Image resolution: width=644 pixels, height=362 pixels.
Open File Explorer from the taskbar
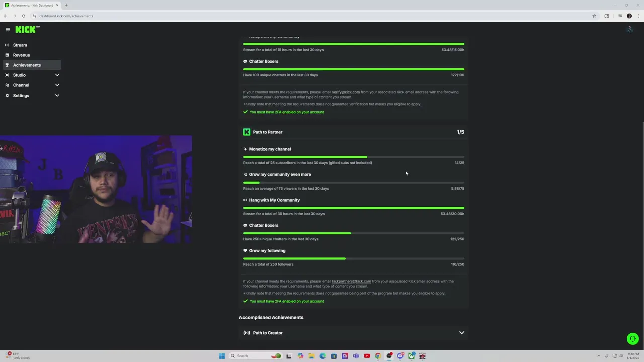coord(311,356)
